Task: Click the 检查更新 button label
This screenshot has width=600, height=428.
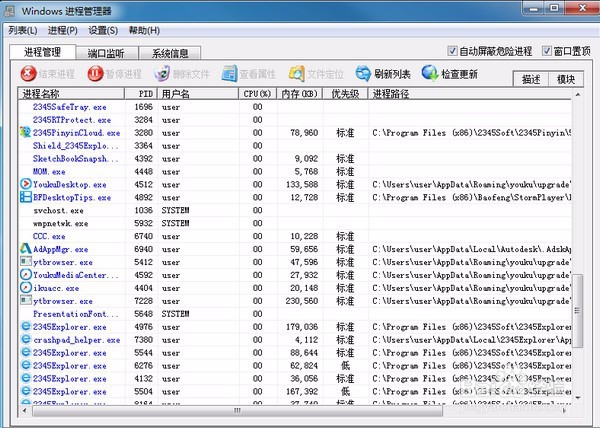Action: 460,74
